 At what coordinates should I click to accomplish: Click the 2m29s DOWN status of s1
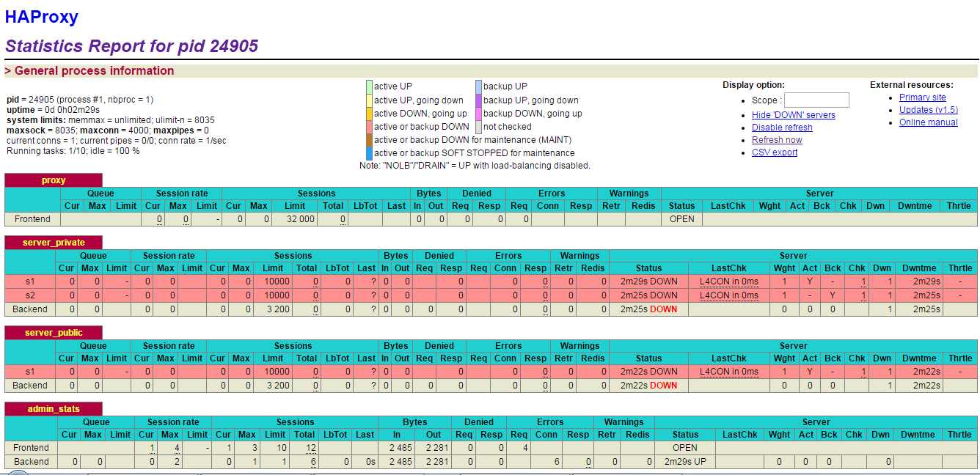(x=649, y=281)
